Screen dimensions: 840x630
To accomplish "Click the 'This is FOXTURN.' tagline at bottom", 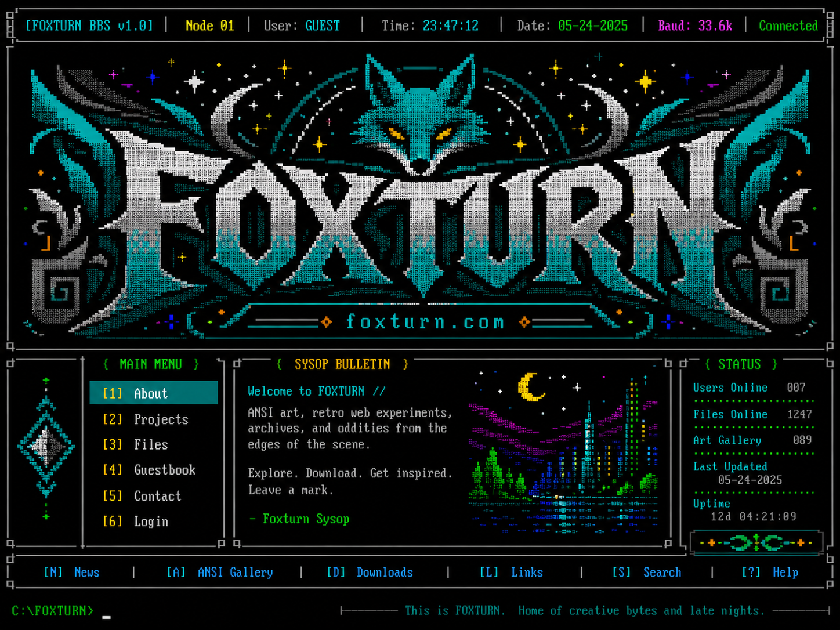I will coord(454,610).
